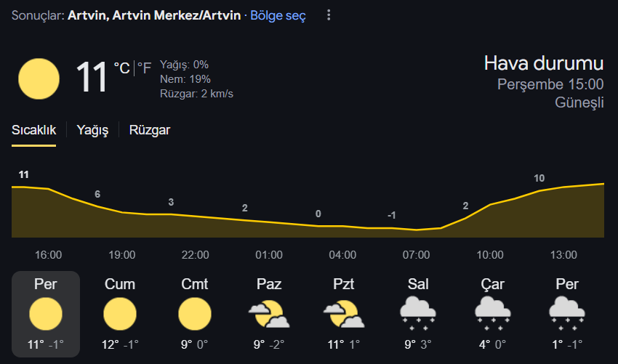Select Tuesday (Sal) snow forecast icon
This screenshot has width=618, height=364.
[x=418, y=314]
